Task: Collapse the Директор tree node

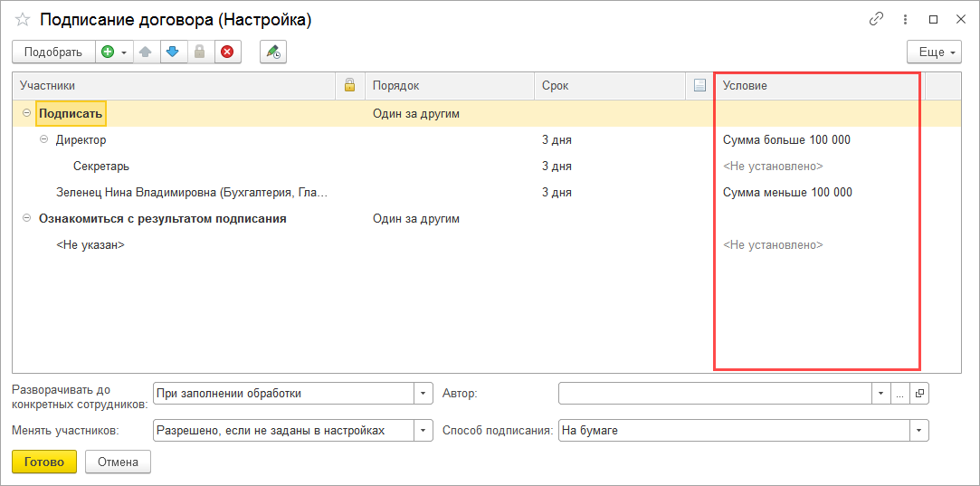Action: coord(44,140)
